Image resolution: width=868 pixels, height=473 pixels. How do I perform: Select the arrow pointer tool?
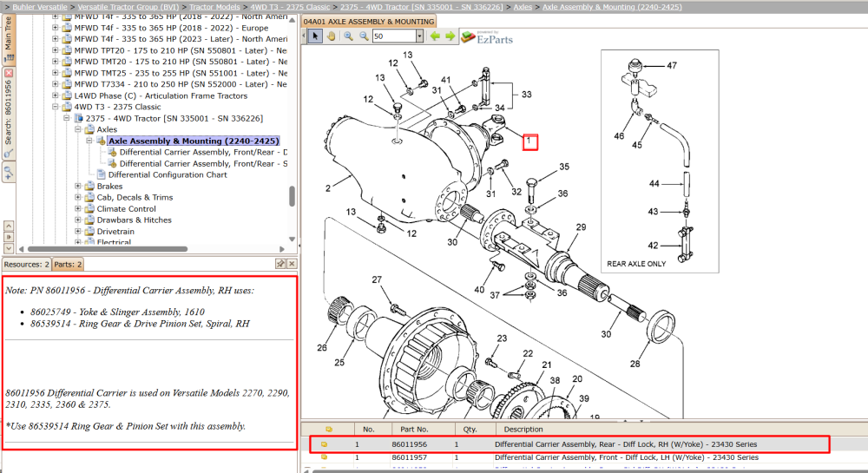(x=315, y=36)
